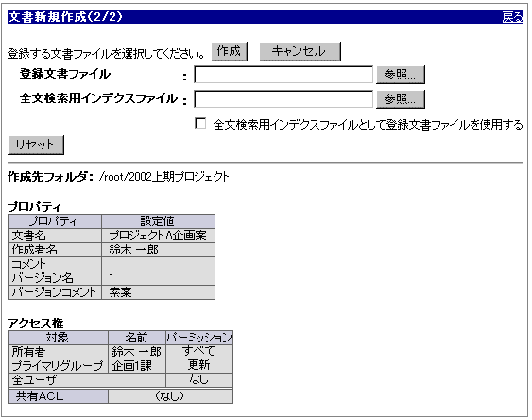Click the キャンセル button
Screen dimensions: 532x420
click(300, 52)
